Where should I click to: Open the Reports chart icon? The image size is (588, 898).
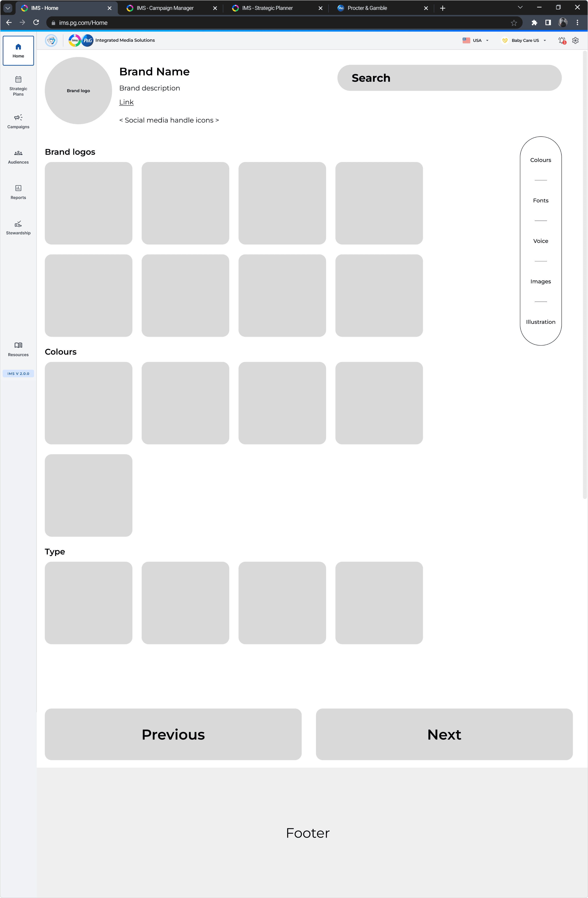(18, 188)
